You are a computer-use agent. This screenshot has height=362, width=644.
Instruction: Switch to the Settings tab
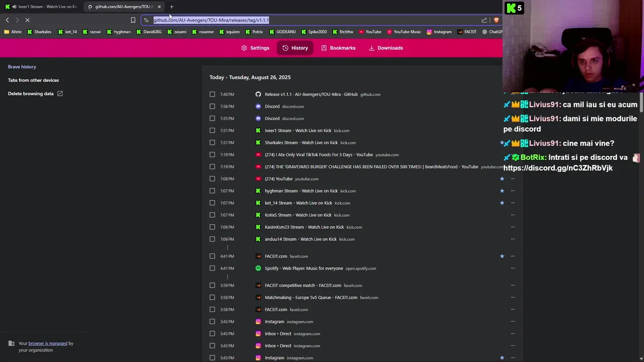[x=255, y=48]
